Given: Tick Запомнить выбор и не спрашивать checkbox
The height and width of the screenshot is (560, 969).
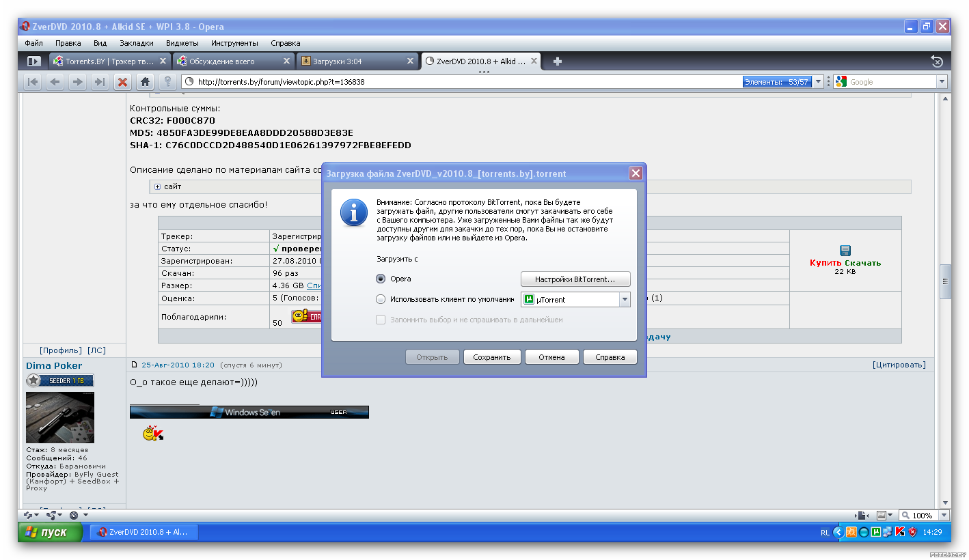Looking at the screenshot, I should pos(381,320).
